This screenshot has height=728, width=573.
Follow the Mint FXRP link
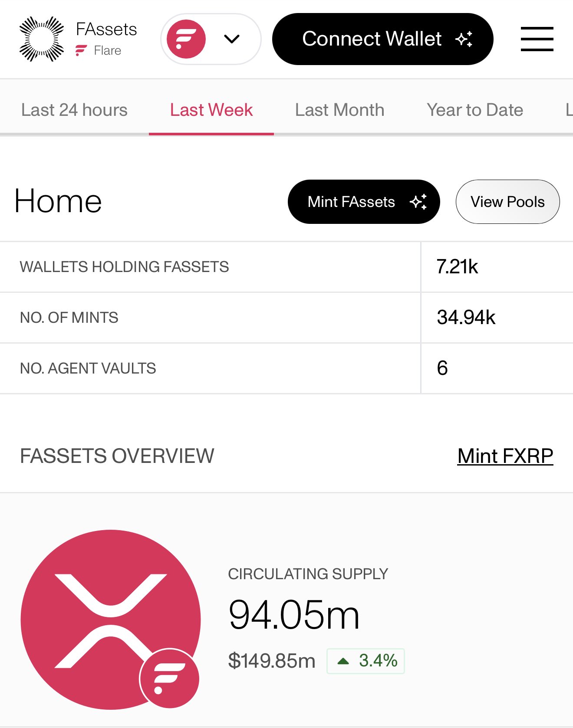click(505, 456)
